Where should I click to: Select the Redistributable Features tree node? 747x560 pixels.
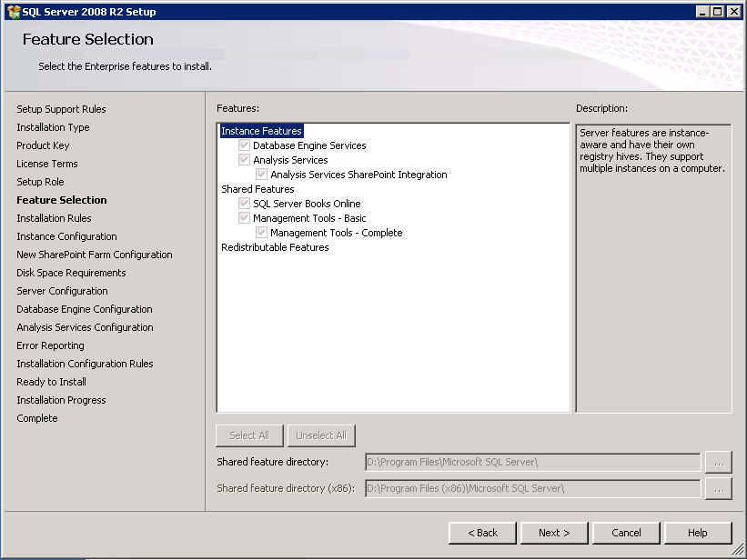tap(275, 247)
